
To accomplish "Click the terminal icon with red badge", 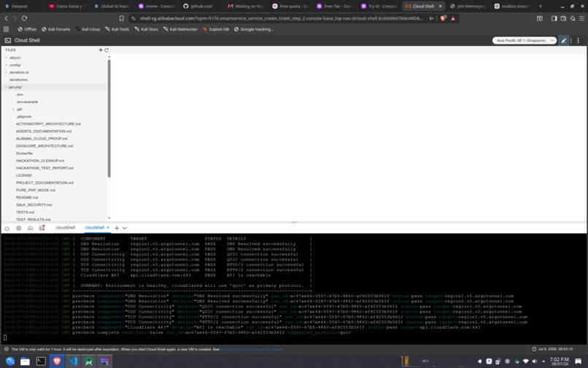I will pyautogui.click(x=42, y=228).
